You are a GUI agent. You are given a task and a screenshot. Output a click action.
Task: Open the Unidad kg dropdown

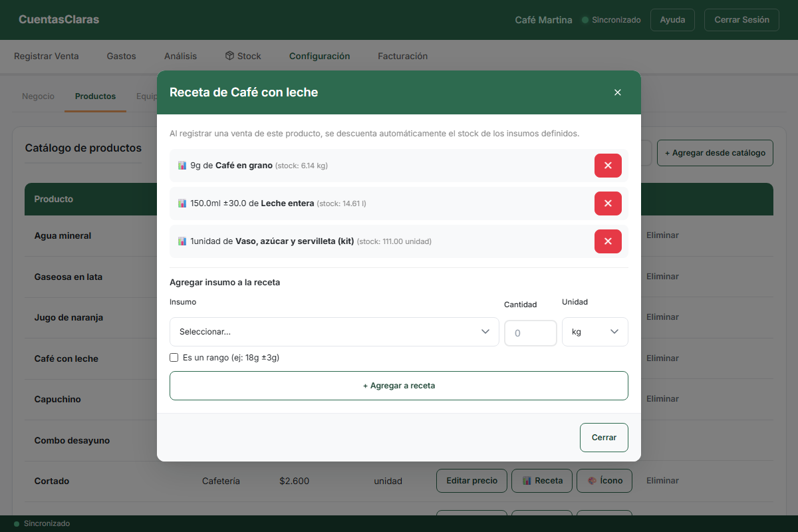click(x=595, y=332)
